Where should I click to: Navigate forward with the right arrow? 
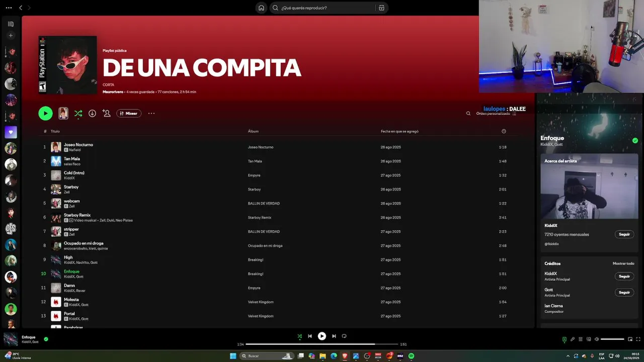tap(29, 8)
